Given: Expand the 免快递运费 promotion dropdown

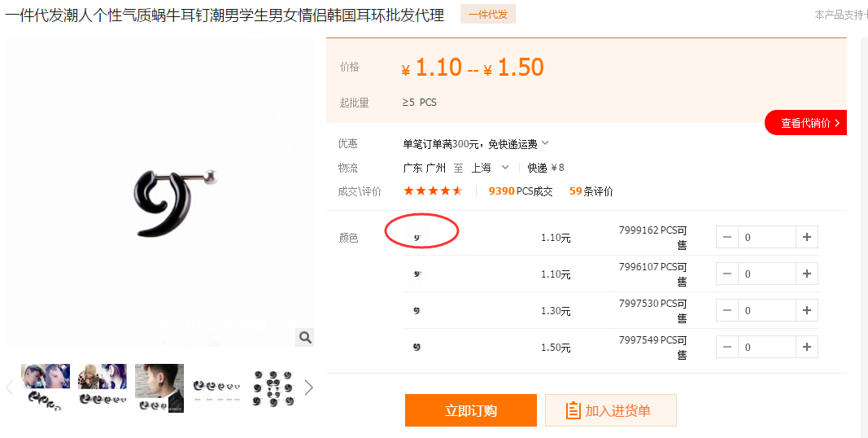Looking at the screenshot, I should pos(545,143).
